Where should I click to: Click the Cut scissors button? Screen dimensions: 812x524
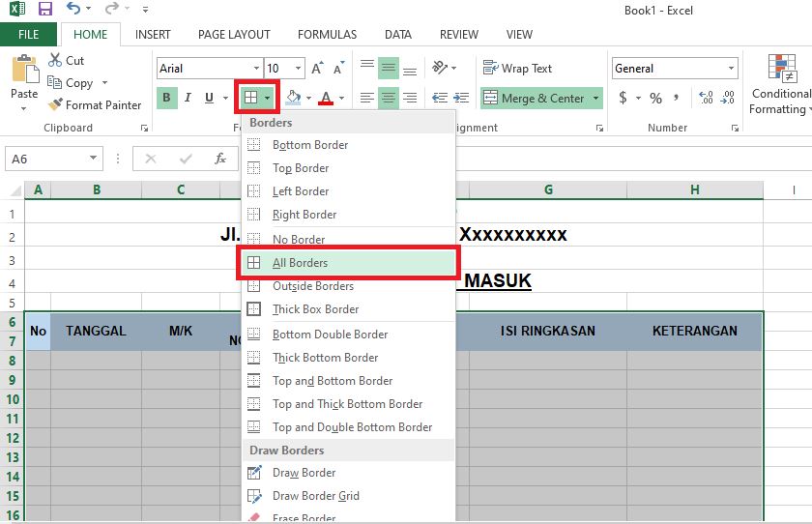(x=66, y=61)
